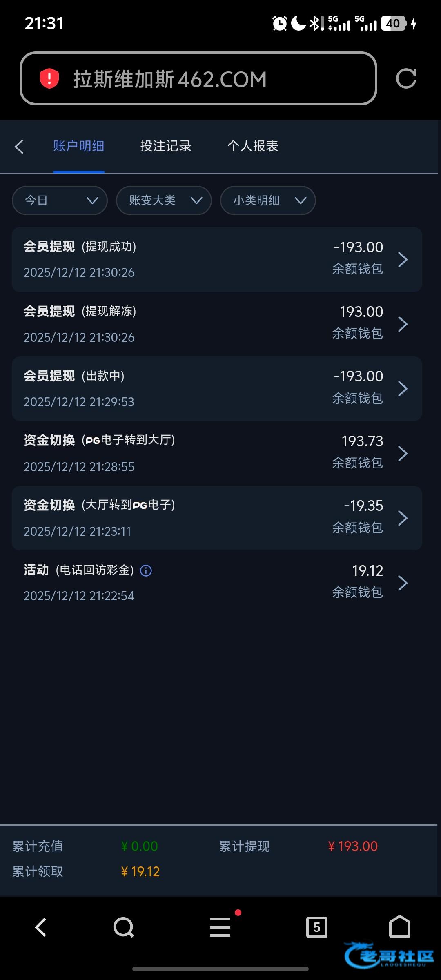
Task: Open the 小类明细 subcategory dropdown
Action: (x=268, y=200)
